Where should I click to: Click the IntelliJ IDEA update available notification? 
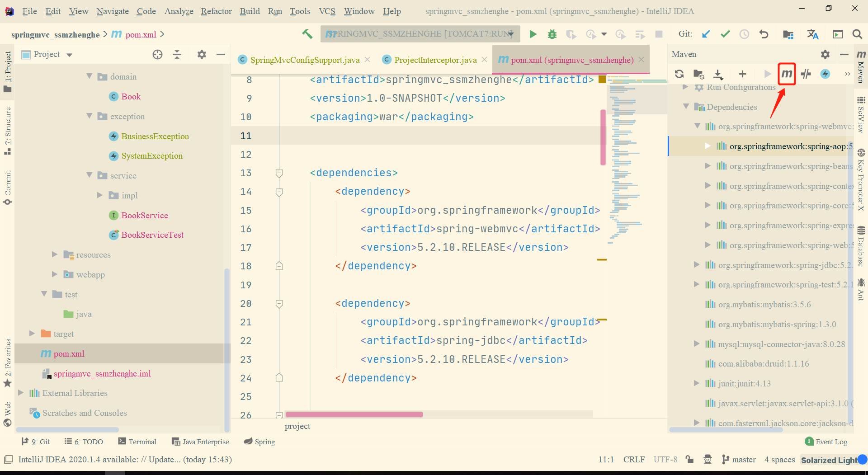(125, 460)
